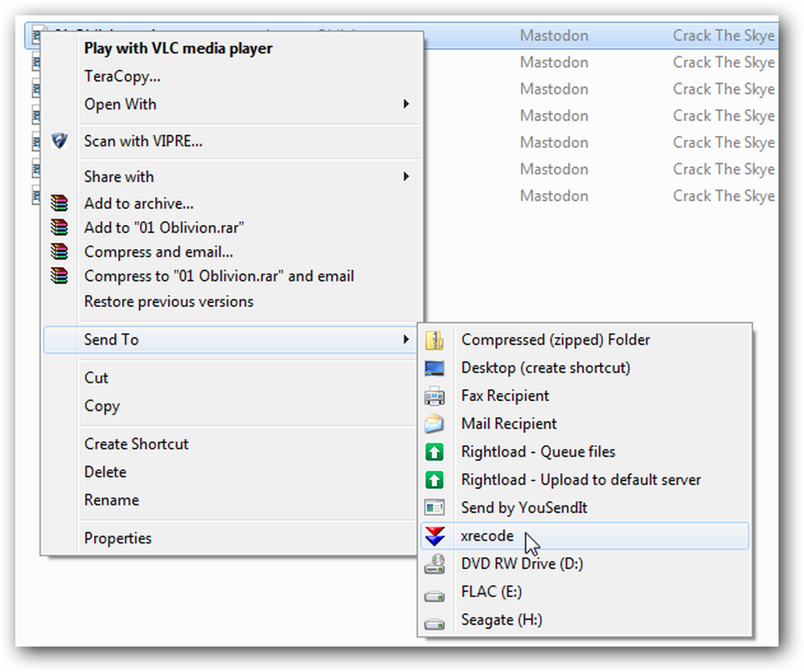Click the green Rightload Queue files icon
This screenshot has height=672, width=804.
434,452
